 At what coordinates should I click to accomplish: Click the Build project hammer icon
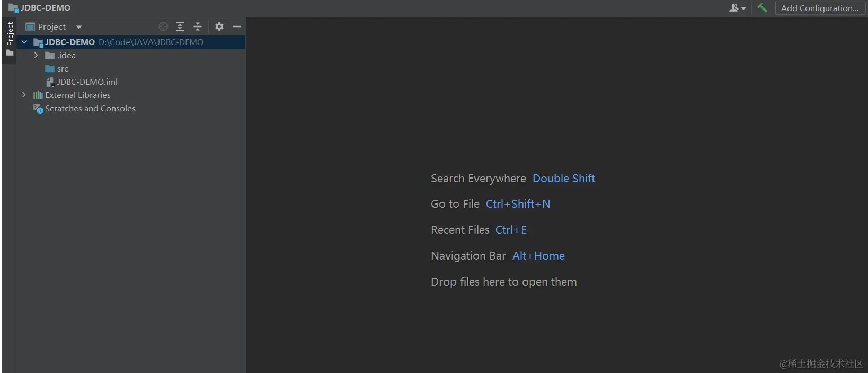762,8
